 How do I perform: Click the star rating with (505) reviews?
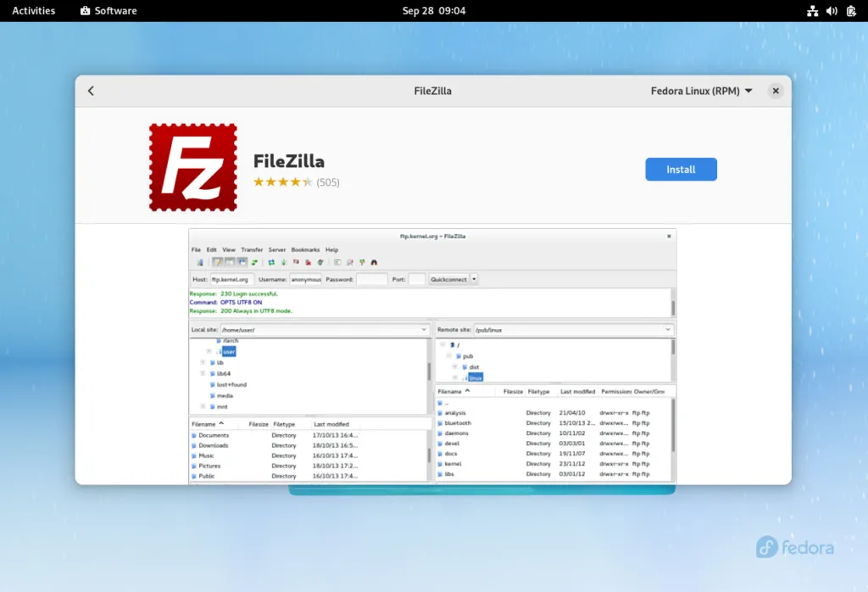click(x=296, y=182)
